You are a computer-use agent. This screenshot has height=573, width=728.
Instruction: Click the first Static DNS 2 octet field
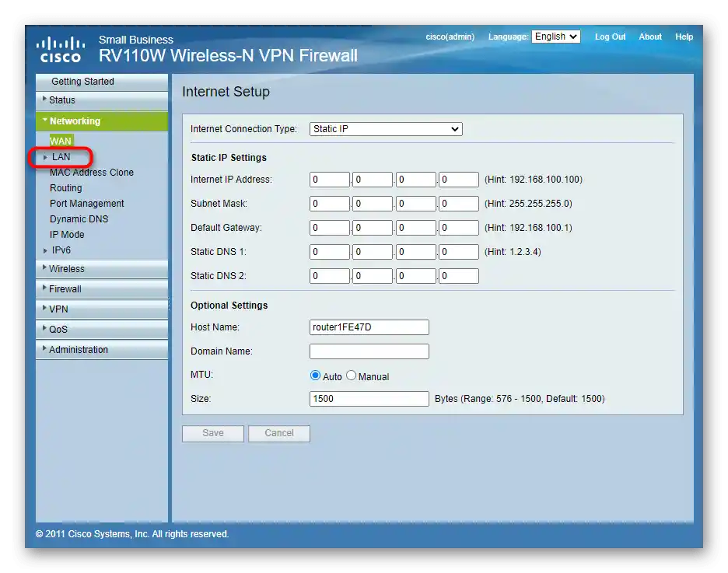tap(330, 276)
